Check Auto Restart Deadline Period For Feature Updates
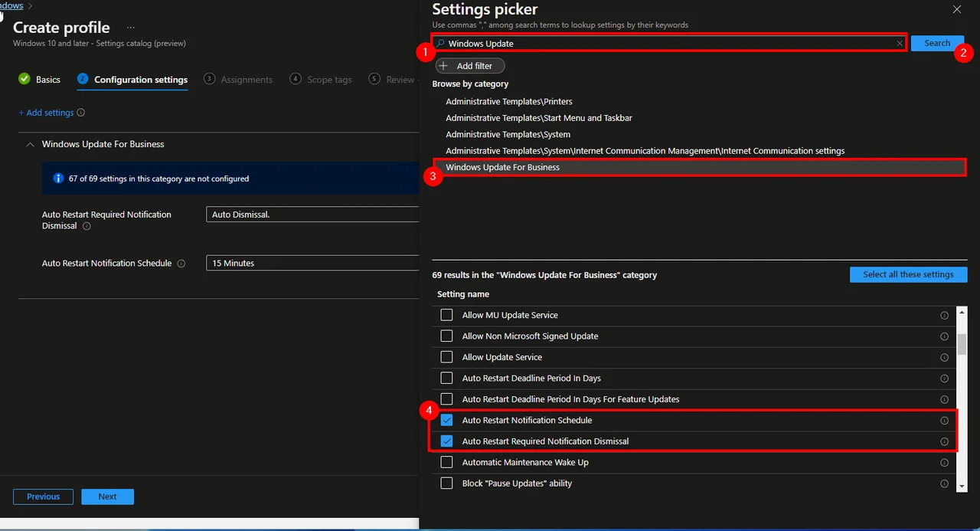This screenshot has height=531, width=980. pos(446,399)
